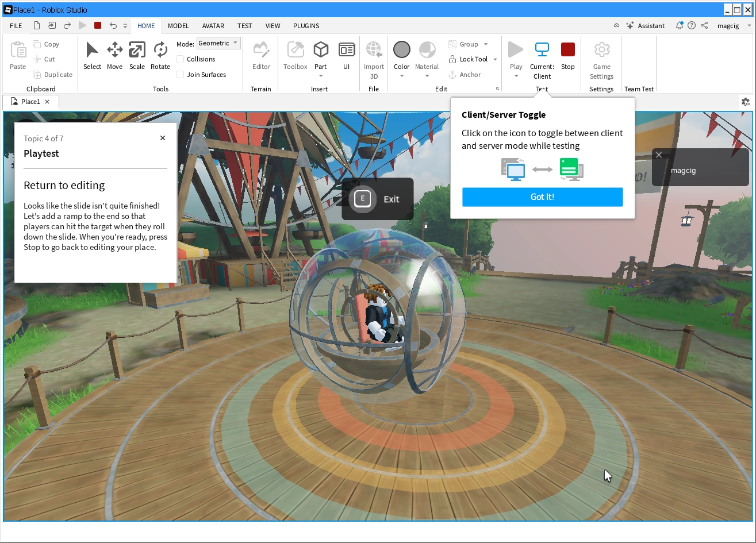Click the Exit prompt in the viewport
The image size is (756, 543).
[x=378, y=199]
